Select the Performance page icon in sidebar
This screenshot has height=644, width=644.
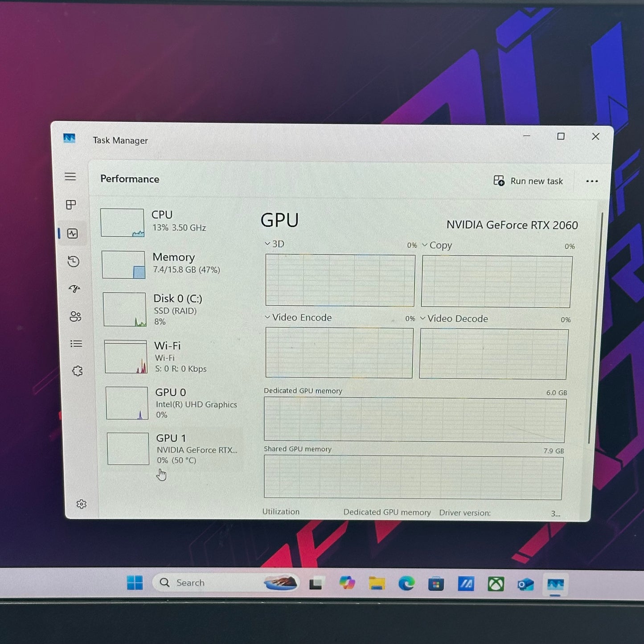tap(73, 234)
